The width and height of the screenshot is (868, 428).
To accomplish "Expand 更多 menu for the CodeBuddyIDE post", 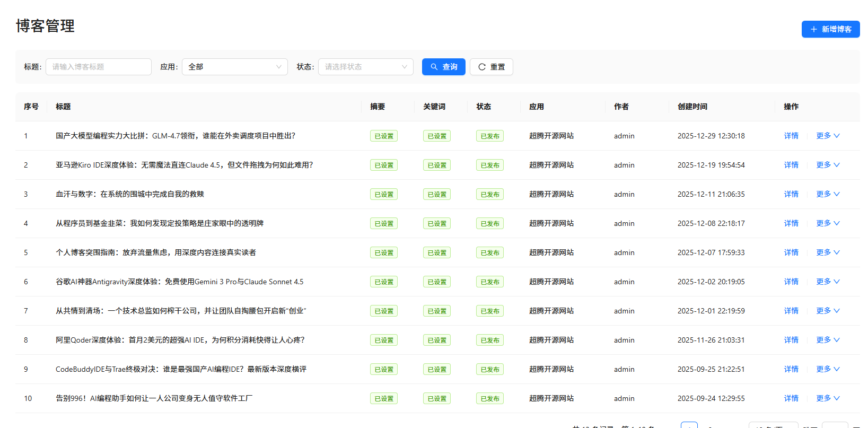I will [x=828, y=369].
